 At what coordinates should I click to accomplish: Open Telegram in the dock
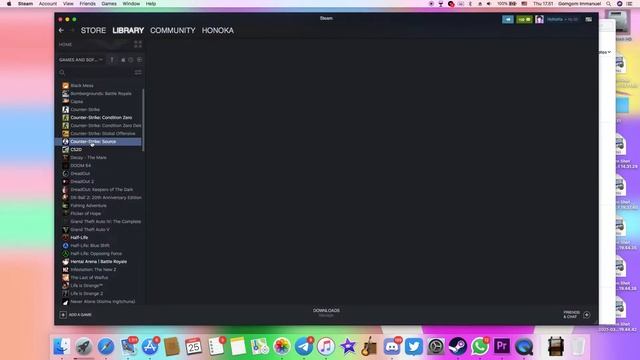304,347
